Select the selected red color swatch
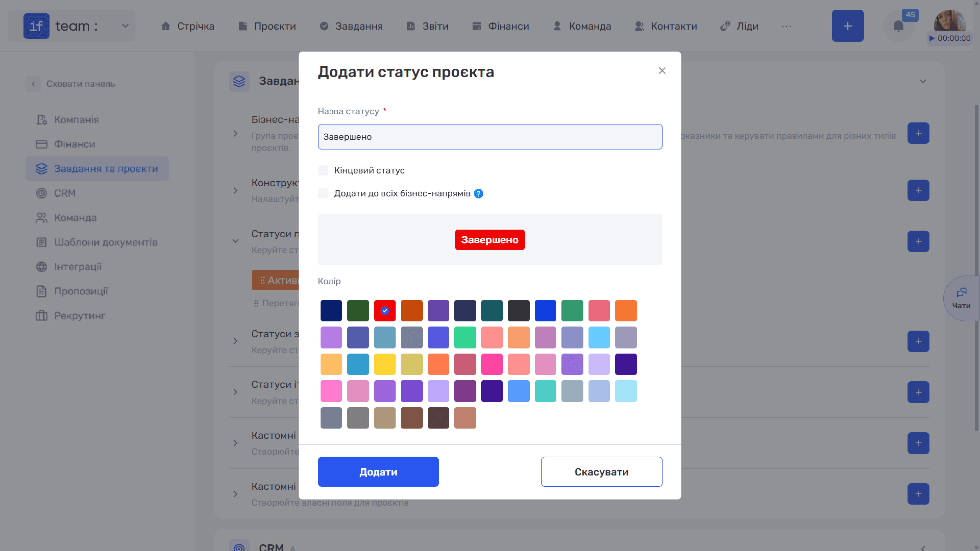 [385, 311]
